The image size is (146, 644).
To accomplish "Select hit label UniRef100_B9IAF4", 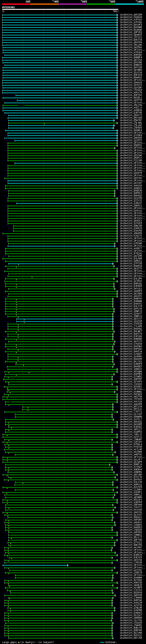I will pyautogui.click(x=131, y=25).
